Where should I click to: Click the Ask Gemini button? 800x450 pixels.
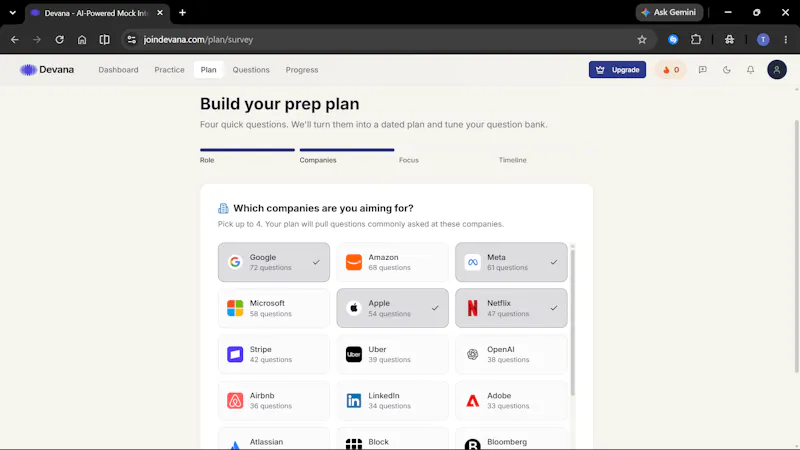[x=669, y=12]
